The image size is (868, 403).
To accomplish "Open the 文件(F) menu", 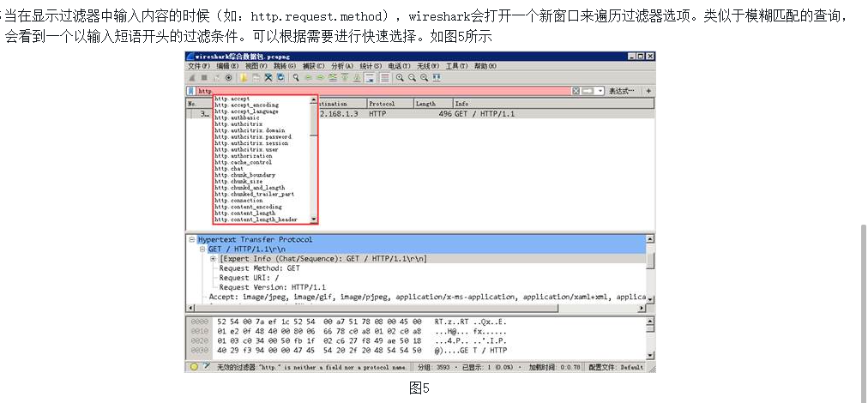I will [x=198, y=66].
